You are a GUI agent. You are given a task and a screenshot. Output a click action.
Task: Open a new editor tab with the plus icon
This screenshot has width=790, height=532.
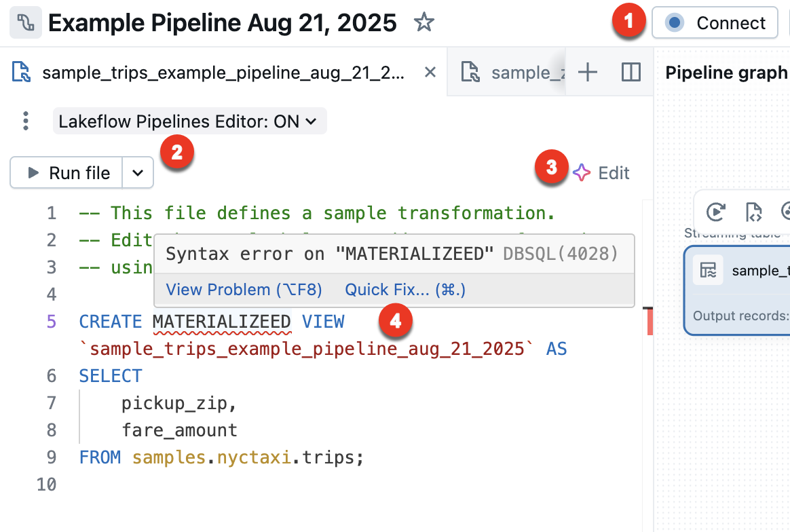tap(588, 71)
